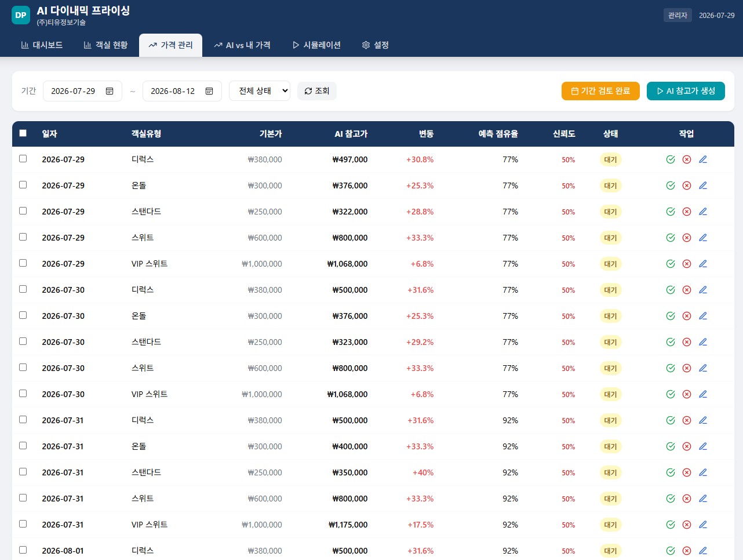Edit the 2026-07-29 스탠다드 price

(x=703, y=212)
